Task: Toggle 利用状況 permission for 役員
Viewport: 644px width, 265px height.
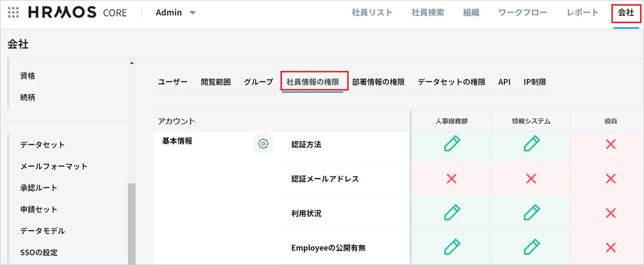Action: pyautogui.click(x=610, y=213)
